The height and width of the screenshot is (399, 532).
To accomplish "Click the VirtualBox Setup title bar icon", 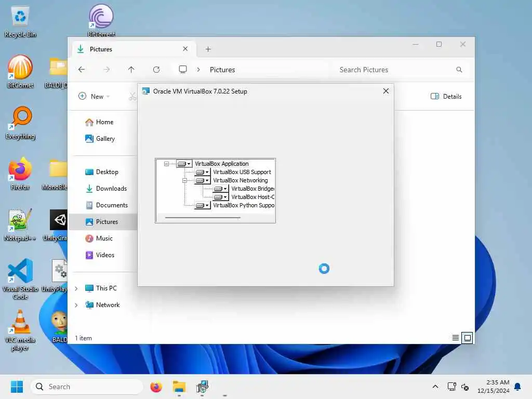I will (x=146, y=91).
